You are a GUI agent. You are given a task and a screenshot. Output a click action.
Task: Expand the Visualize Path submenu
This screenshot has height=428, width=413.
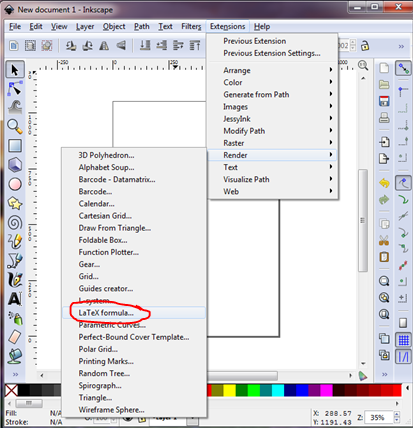(272, 179)
